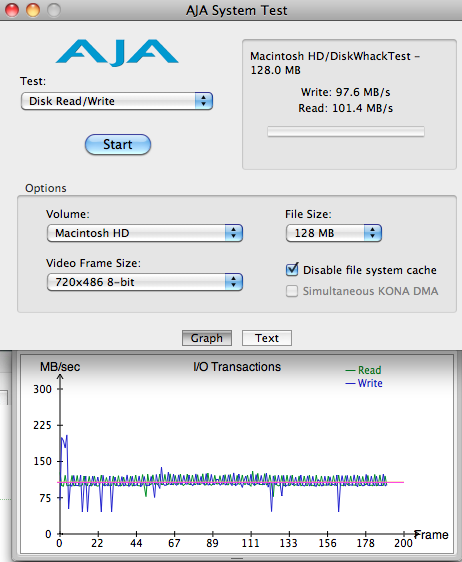
Task: Click frame number 133 on the horizontal axis
Action: click(289, 543)
